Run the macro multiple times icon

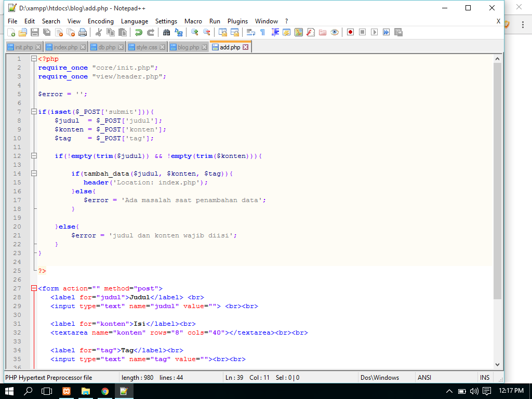pyautogui.click(x=386, y=32)
